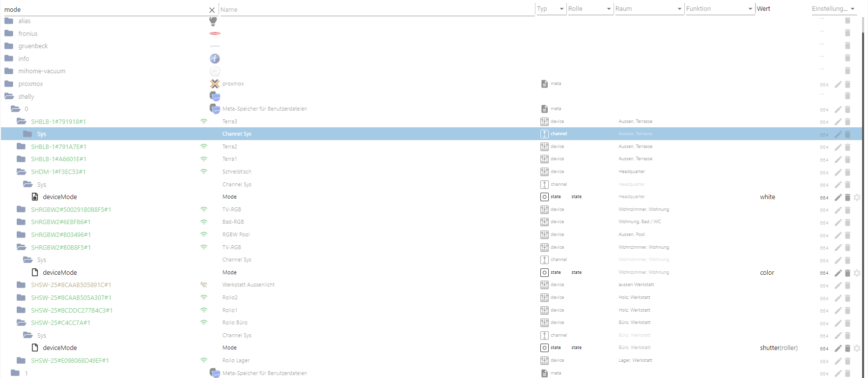Screen dimensions: 868x378
Task: Clear the 'mode' filter with X icon
Action: coord(212,10)
